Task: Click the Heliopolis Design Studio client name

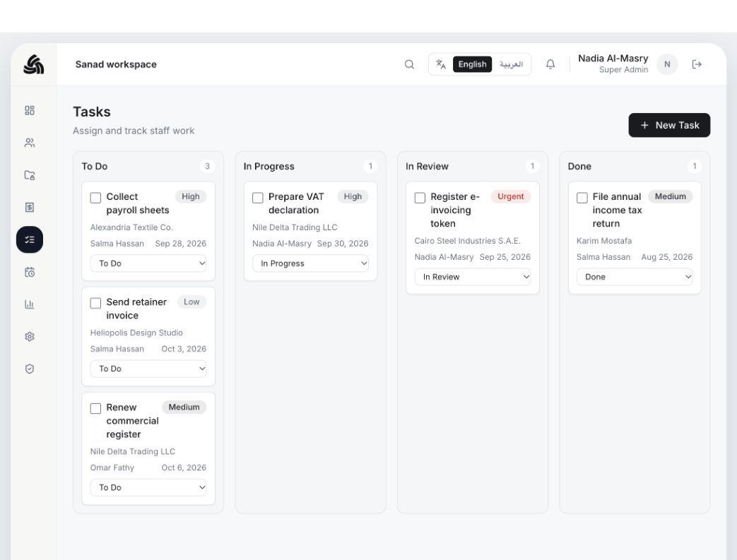Action: pyautogui.click(x=136, y=333)
